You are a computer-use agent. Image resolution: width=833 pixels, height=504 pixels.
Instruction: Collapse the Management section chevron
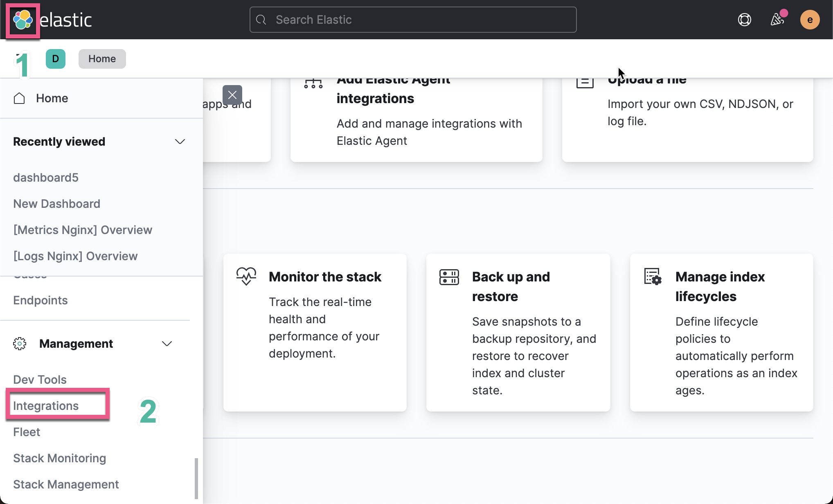[167, 344]
